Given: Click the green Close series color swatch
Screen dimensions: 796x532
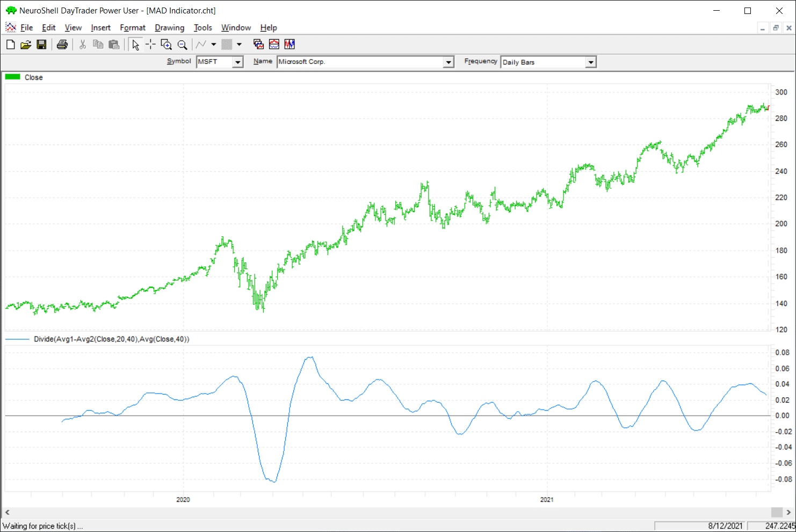Looking at the screenshot, I should (x=13, y=77).
